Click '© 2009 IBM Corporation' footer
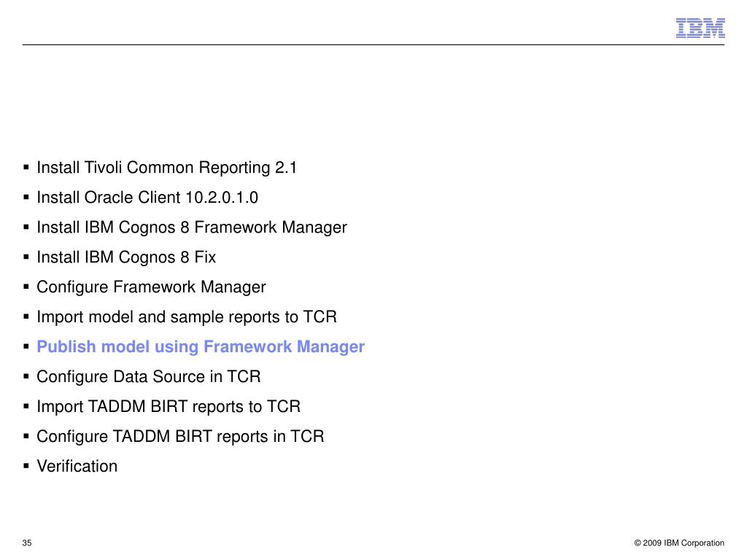The height and width of the screenshot is (560, 747). (679, 542)
